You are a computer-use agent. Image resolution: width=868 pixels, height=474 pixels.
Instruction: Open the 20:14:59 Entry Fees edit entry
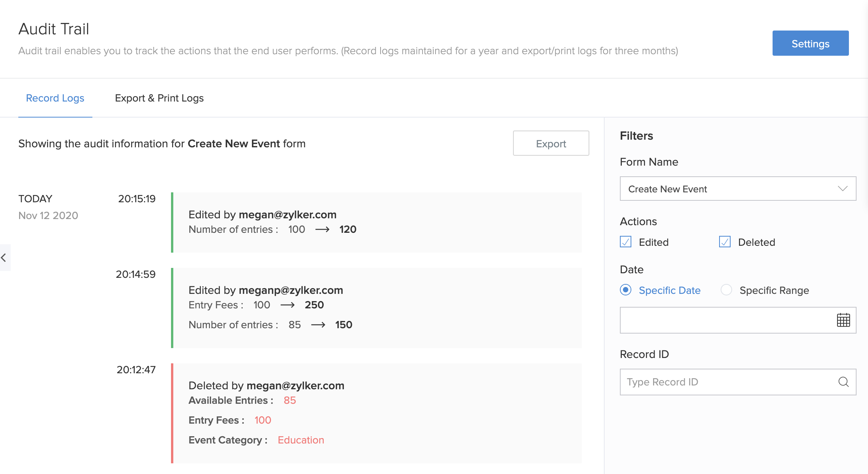click(x=376, y=308)
